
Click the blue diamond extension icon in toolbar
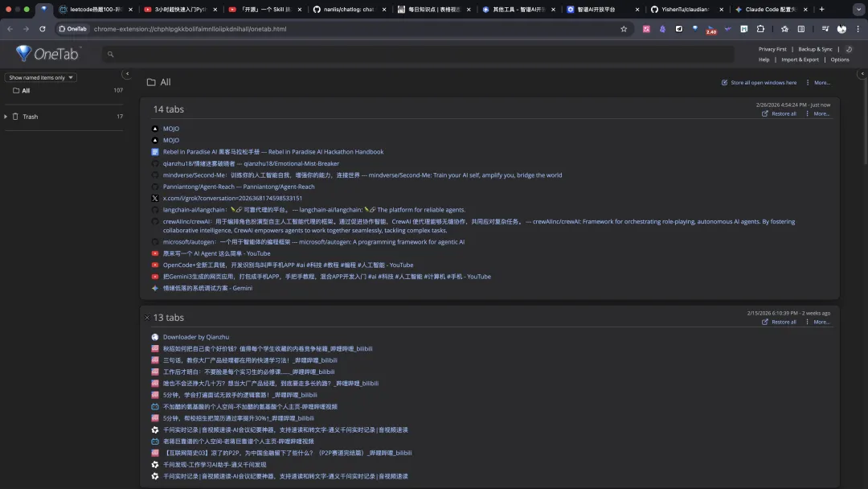[695, 28]
